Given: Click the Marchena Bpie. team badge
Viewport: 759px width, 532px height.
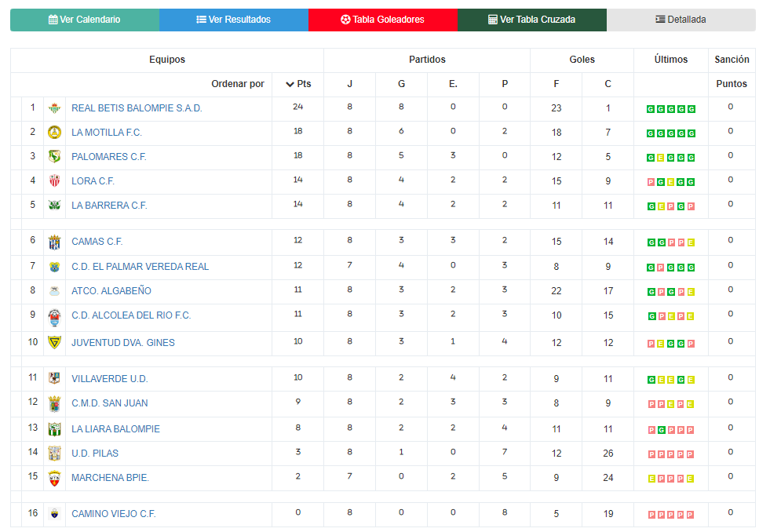Looking at the screenshot, I should tap(55, 479).
